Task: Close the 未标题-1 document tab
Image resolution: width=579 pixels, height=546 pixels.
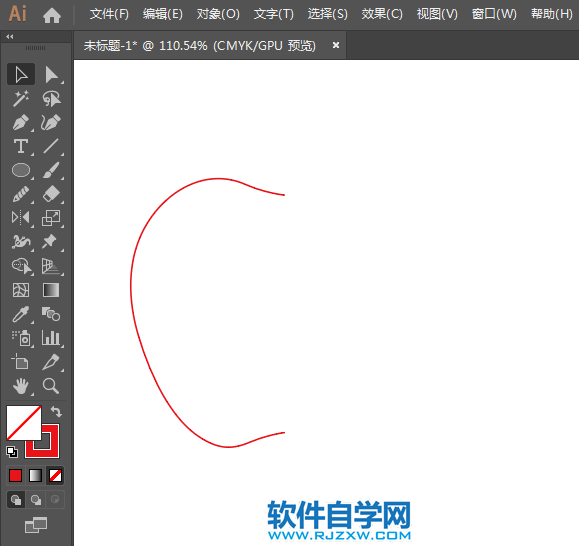Action: click(336, 45)
